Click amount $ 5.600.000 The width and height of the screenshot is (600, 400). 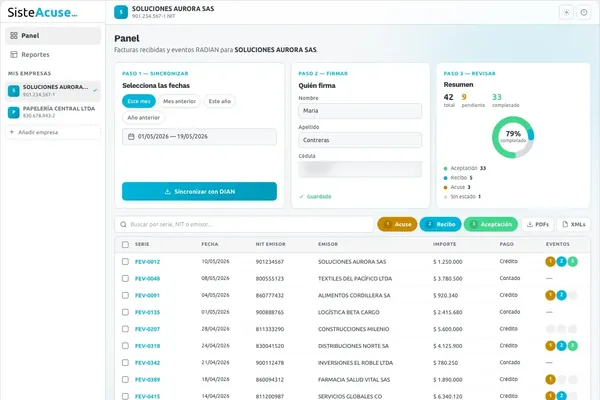tap(448, 329)
